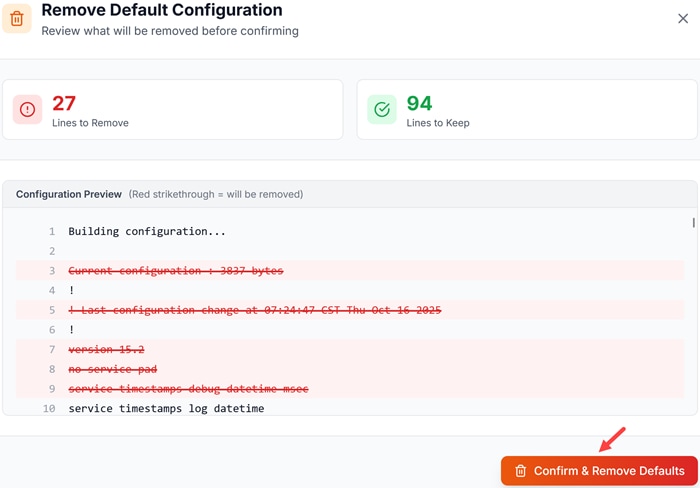This screenshot has width=700, height=488.
Task: Click the 'Building configuration...' line
Action: click(x=147, y=231)
